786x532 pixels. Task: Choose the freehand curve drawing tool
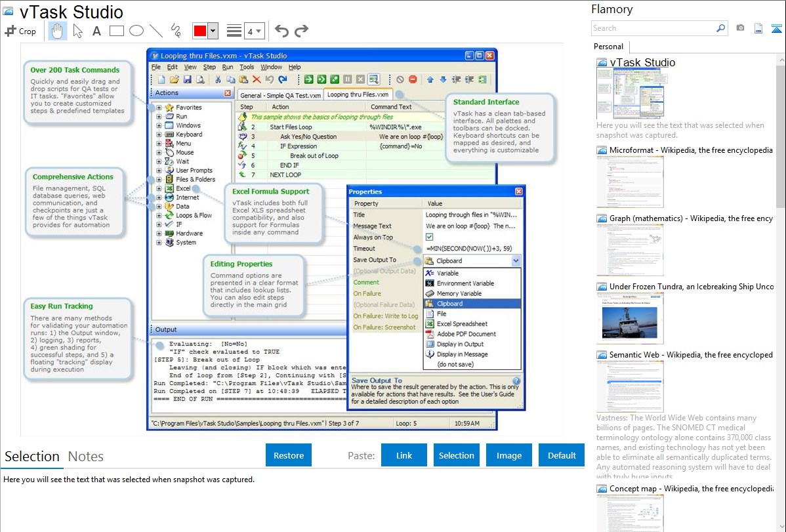176,31
